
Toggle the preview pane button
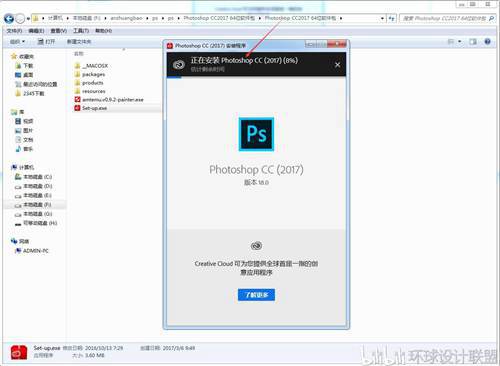(473, 42)
